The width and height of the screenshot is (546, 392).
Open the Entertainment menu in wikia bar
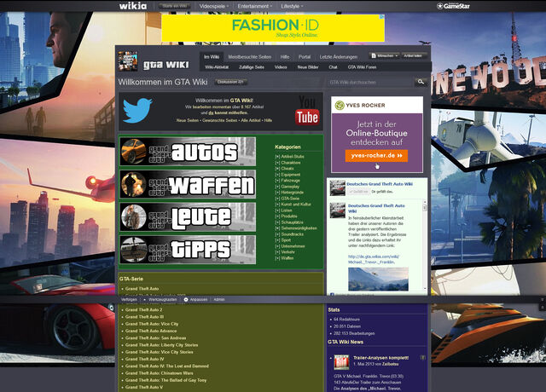click(x=255, y=6)
